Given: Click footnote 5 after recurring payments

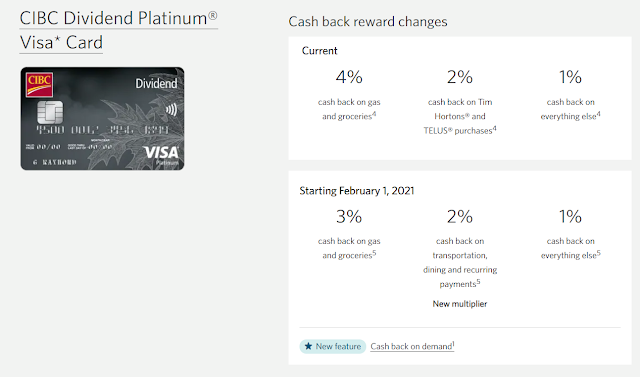Looking at the screenshot, I should coord(478,282).
